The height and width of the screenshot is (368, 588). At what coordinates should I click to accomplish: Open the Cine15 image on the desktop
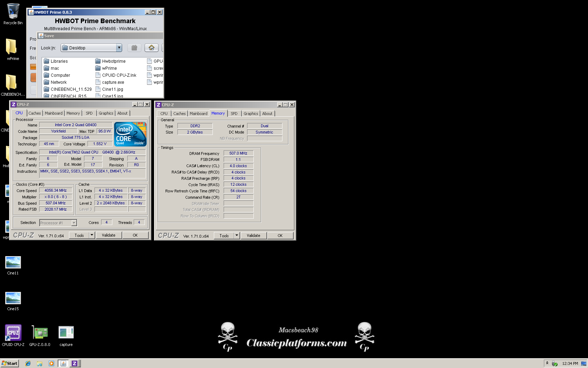click(13, 301)
